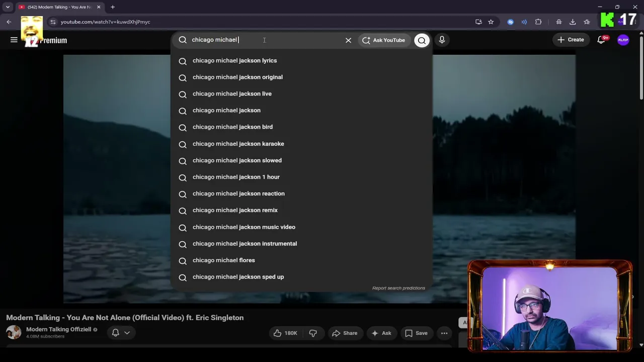Open the browser tab search dropdown

pyautogui.click(x=8, y=7)
